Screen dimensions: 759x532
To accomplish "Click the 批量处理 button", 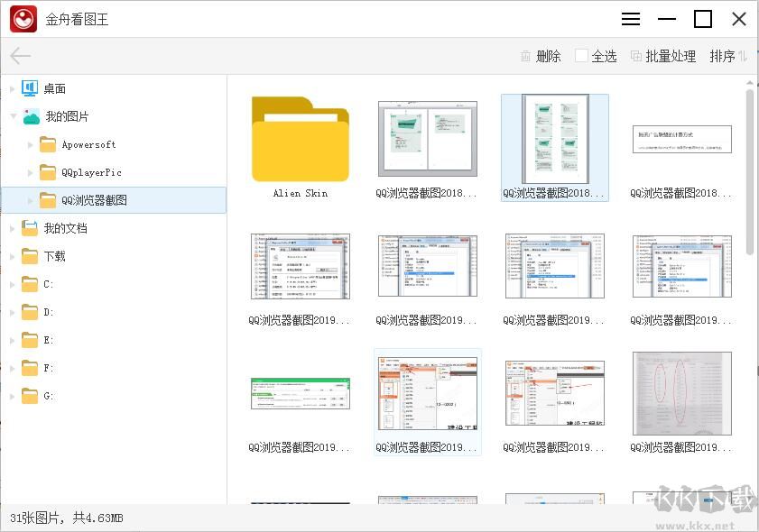I will coord(663,56).
